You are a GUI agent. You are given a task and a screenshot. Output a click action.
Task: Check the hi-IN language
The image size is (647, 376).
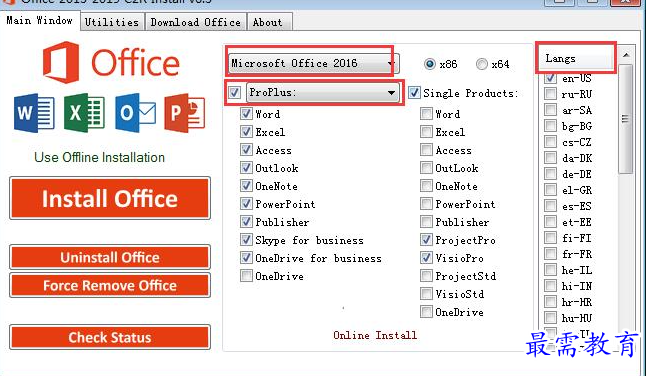coord(550,286)
